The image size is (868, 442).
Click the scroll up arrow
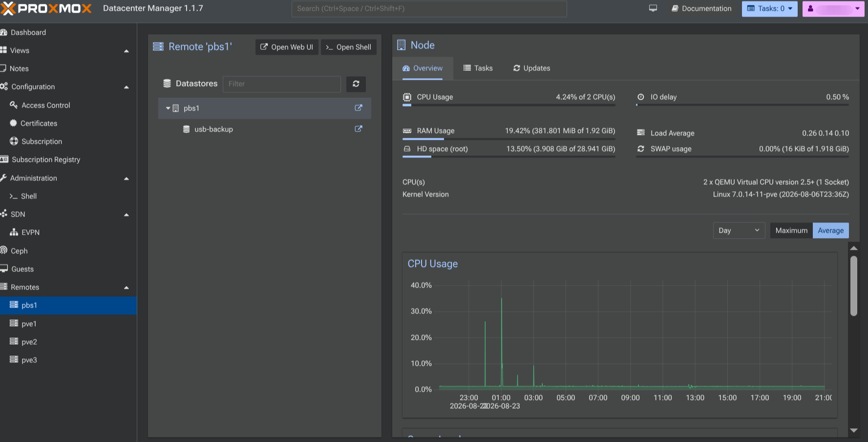pyautogui.click(x=854, y=248)
